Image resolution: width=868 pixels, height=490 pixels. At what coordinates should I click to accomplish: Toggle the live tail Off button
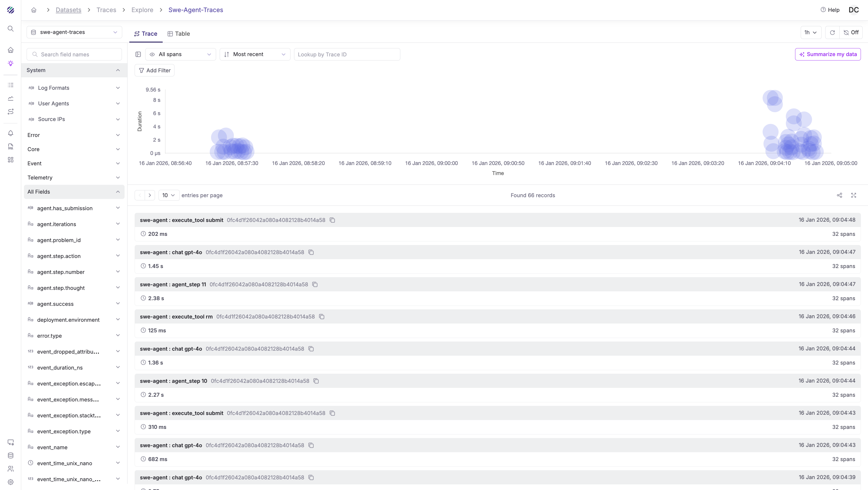[x=851, y=32]
